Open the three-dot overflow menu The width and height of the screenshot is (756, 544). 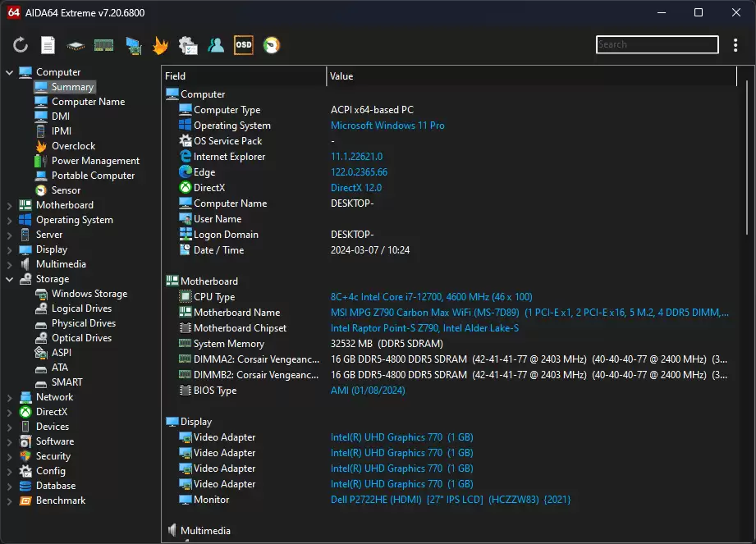[735, 45]
